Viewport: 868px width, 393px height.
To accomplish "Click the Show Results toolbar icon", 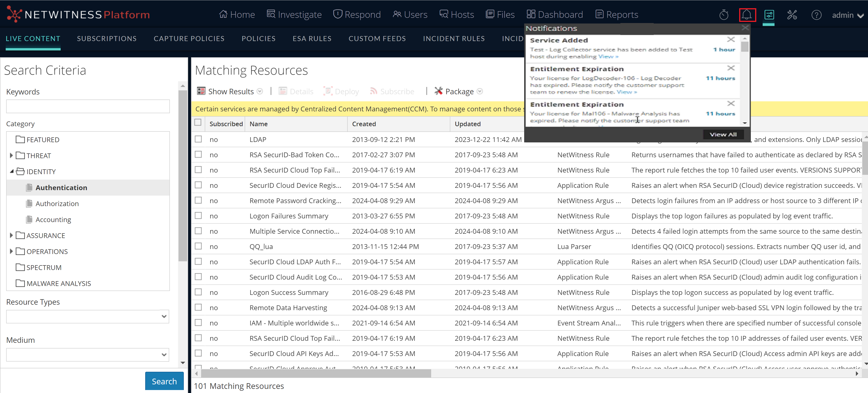I will pos(201,91).
